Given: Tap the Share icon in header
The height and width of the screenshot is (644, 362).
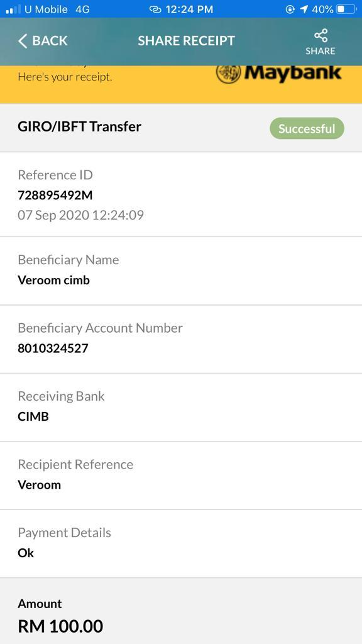Looking at the screenshot, I should click(321, 35).
